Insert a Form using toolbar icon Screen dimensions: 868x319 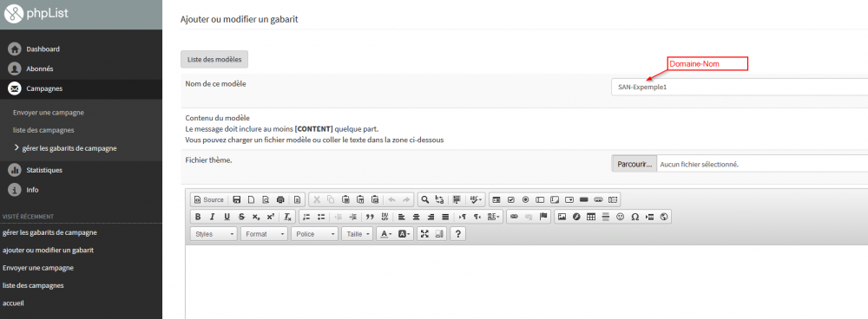496,199
